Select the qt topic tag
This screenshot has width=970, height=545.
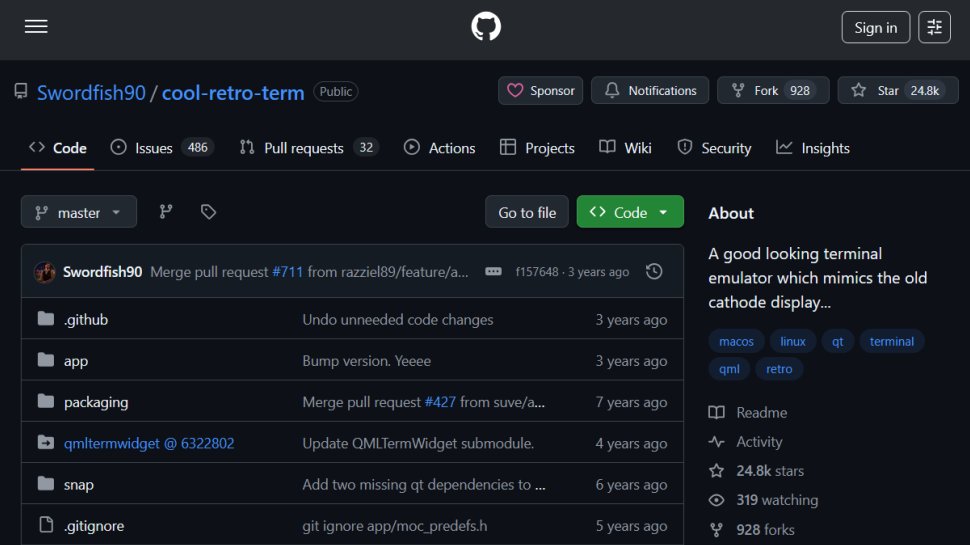pyautogui.click(x=838, y=341)
